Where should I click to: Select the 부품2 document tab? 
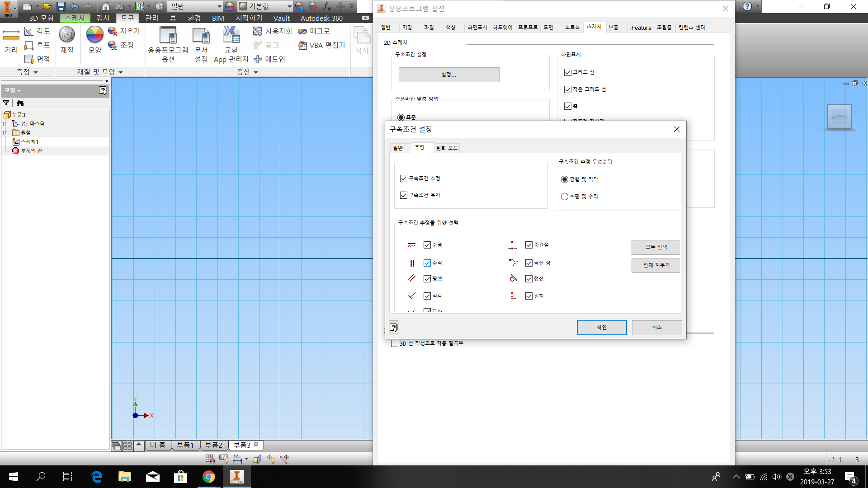(x=214, y=446)
